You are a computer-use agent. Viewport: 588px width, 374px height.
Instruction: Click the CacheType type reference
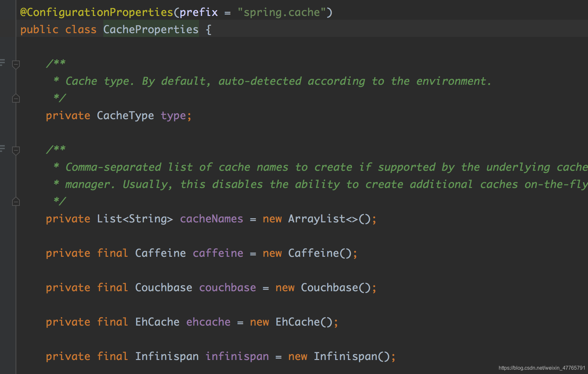coord(125,115)
